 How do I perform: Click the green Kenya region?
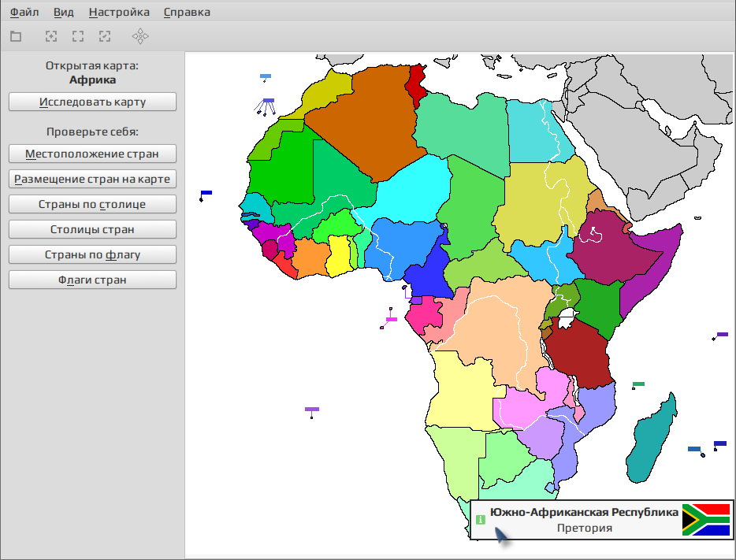(598, 305)
